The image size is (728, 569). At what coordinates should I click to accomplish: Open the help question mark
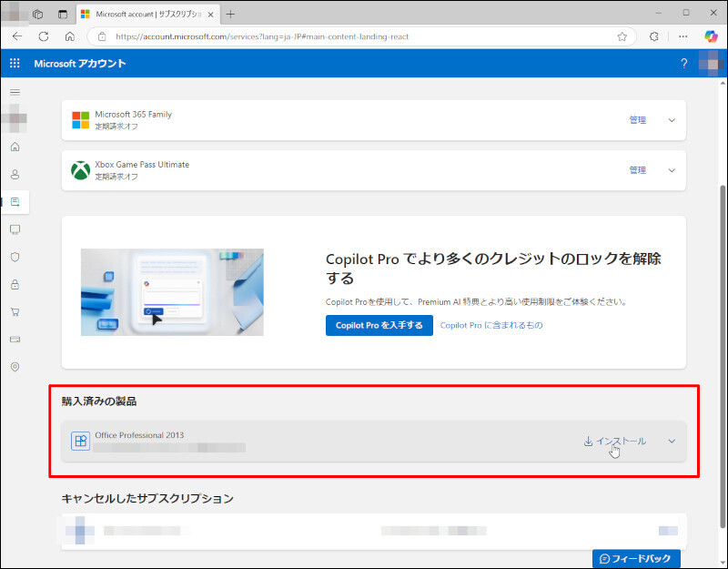(x=684, y=63)
